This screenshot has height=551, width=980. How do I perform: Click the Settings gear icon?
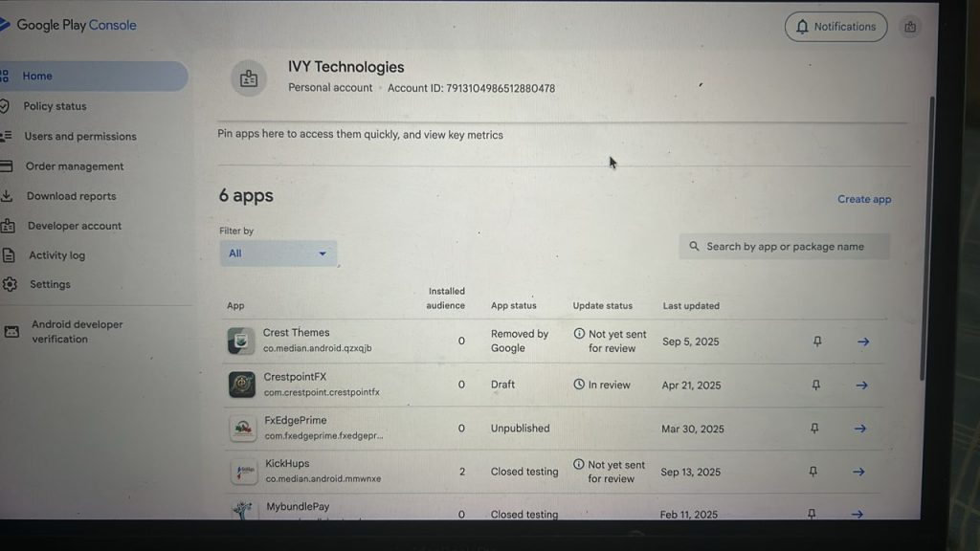[x=10, y=284]
